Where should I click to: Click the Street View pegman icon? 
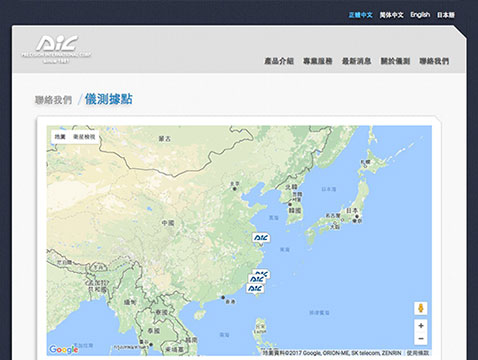(421, 308)
